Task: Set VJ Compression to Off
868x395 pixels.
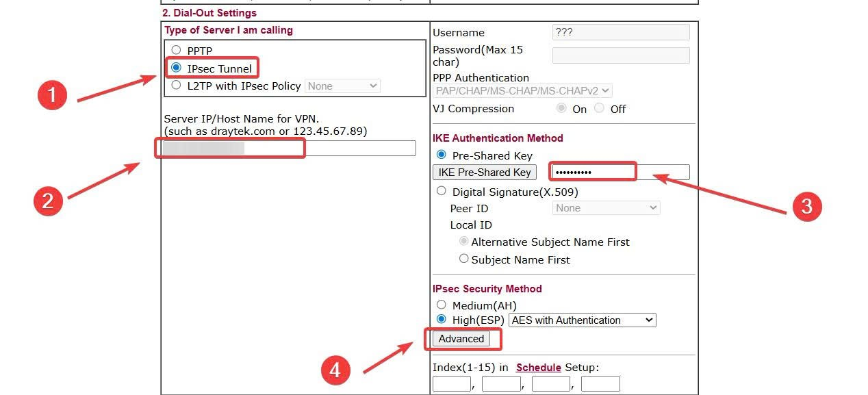Action: coord(600,108)
